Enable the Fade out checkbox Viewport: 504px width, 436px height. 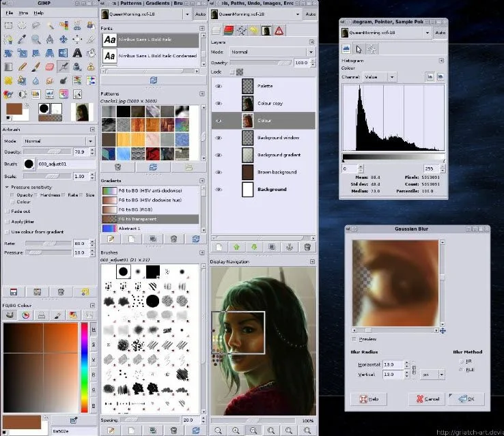click(x=7, y=212)
